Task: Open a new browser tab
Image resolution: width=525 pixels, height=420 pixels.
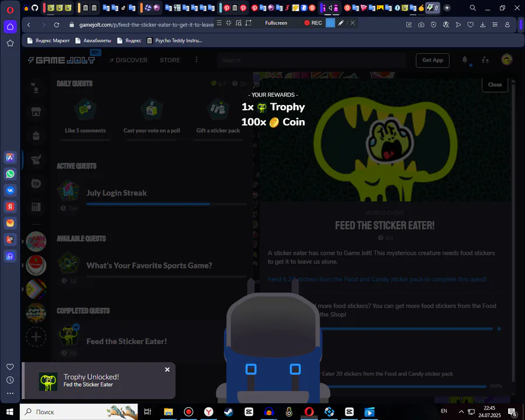Action: pyautogui.click(x=447, y=8)
